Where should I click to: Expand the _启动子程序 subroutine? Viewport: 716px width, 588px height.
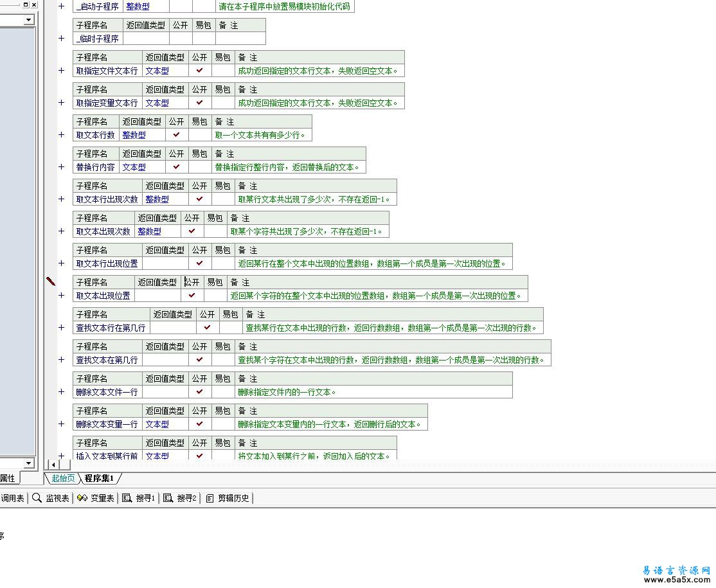pos(61,6)
